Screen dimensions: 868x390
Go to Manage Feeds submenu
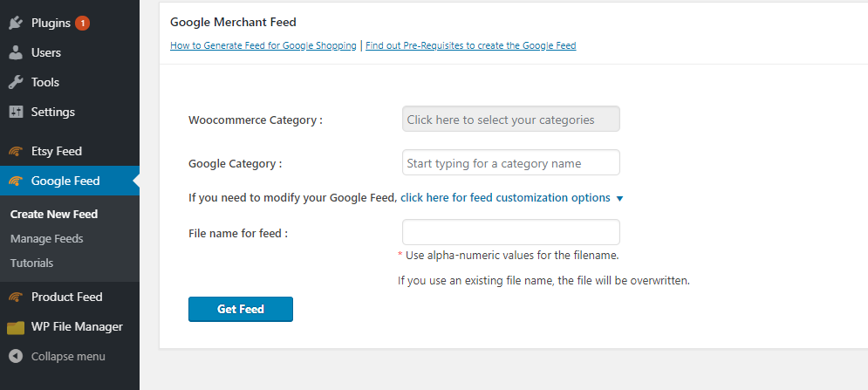pos(46,239)
